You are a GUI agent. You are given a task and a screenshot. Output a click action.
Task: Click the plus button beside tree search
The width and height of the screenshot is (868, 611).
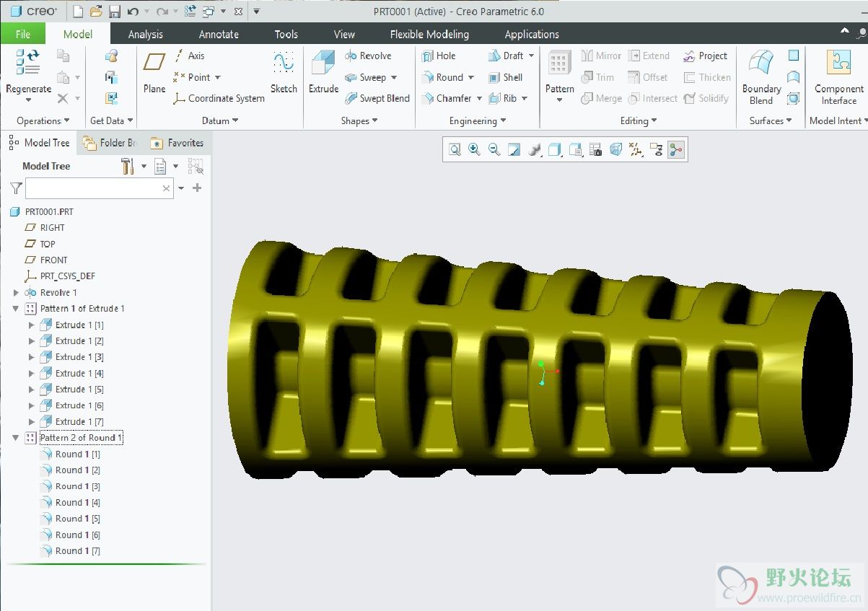197,188
